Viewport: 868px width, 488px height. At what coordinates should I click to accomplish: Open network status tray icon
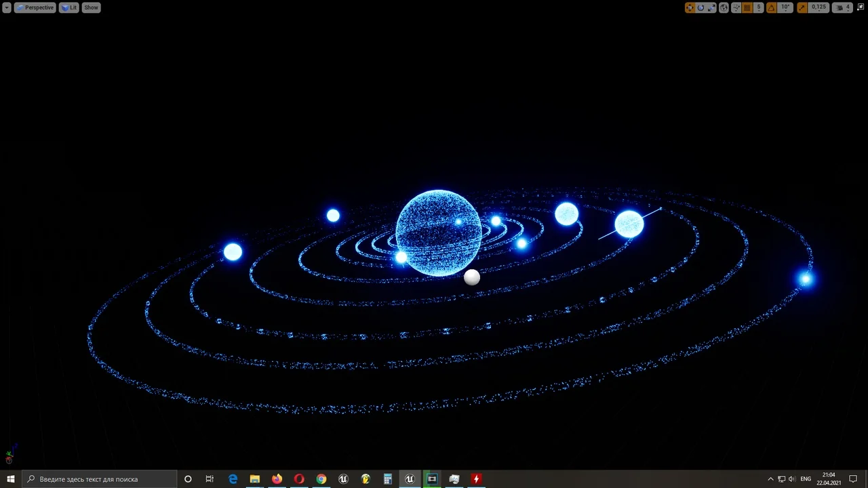pos(781,479)
